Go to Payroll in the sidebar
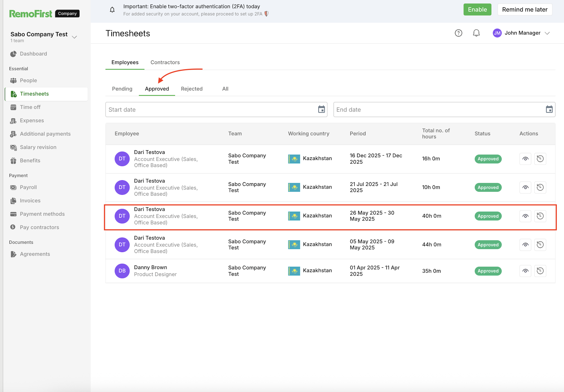This screenshot has height=392, width=564. [28, 187]
